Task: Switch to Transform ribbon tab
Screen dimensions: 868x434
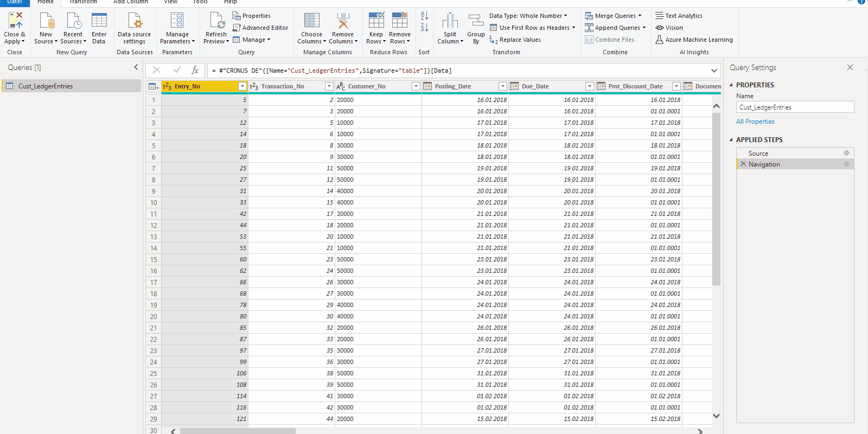Action: click(83, 2)
